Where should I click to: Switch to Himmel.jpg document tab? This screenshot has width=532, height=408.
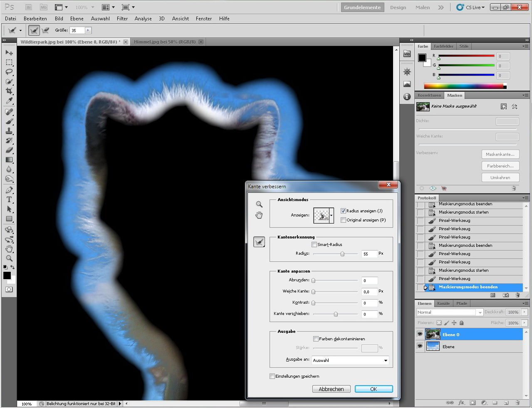click(x=165, y=42)
